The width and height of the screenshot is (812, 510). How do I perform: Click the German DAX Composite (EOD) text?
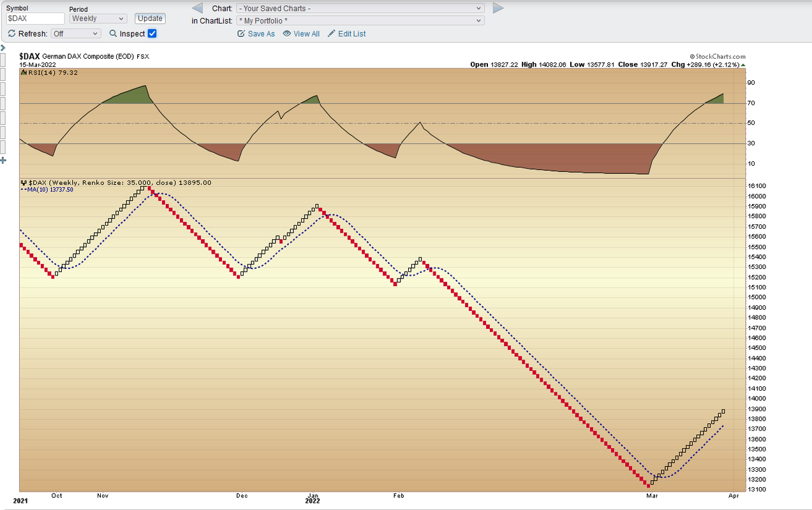88,57
